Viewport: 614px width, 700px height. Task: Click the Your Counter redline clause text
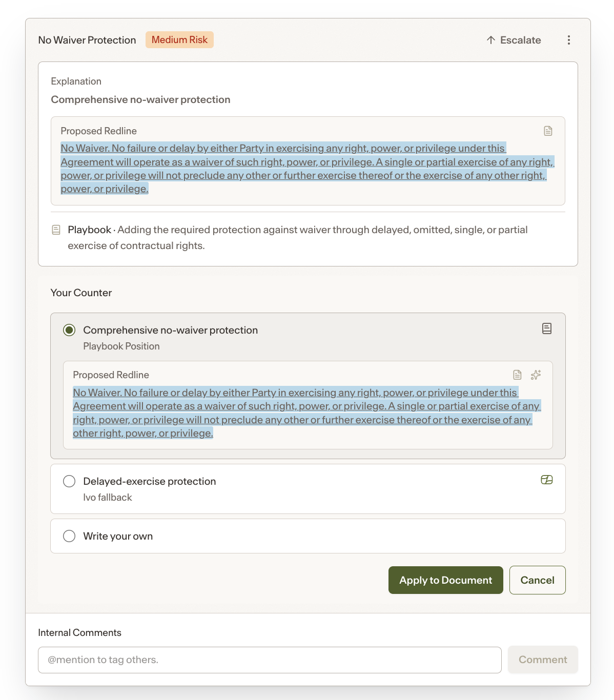point(307,413)
